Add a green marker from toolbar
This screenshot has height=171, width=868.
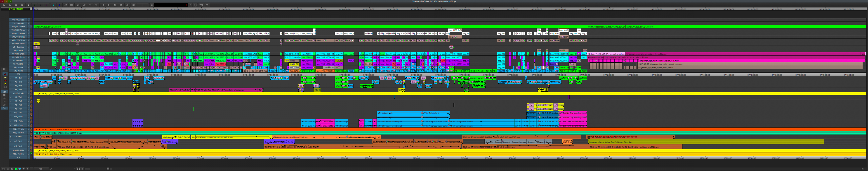click(35, 5)
